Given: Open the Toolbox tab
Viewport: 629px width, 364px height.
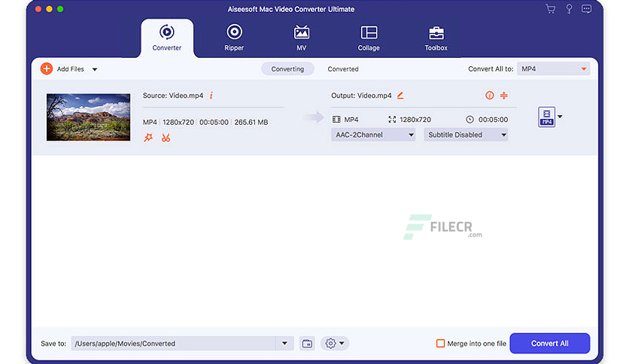Looking at the screenshot, I should (436, 38).
